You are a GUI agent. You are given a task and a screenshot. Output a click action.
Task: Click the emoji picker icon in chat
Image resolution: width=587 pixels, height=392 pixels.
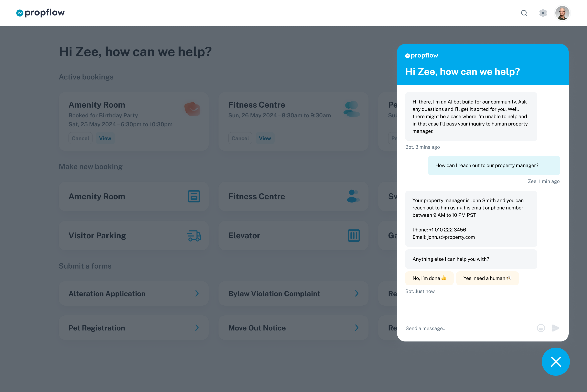point(541,328)
